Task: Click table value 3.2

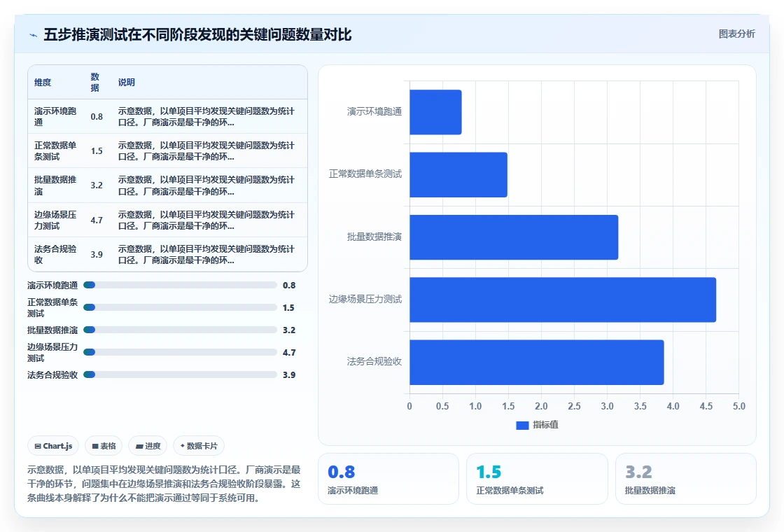Action: [x=97, y=185]
